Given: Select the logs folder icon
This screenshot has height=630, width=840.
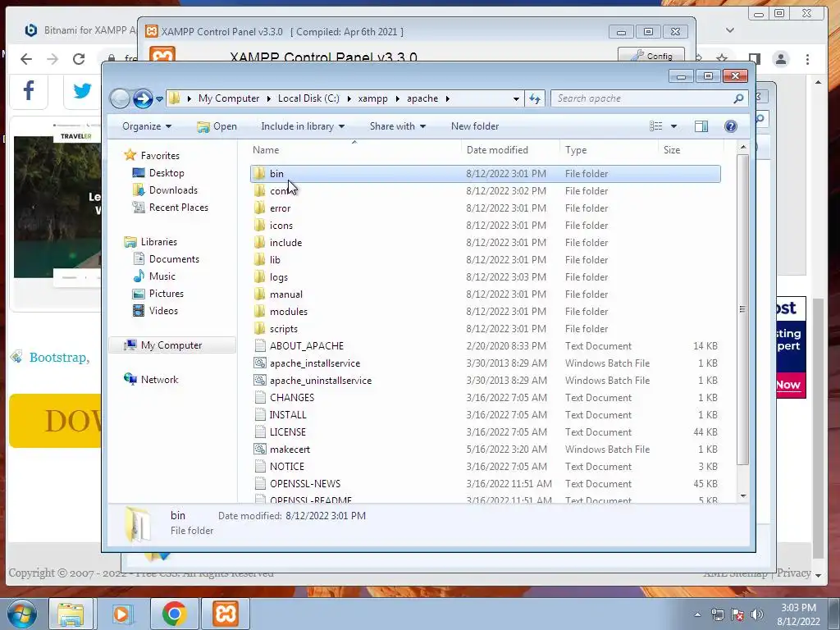Looking at the screenshot, I should click(260, 277).
